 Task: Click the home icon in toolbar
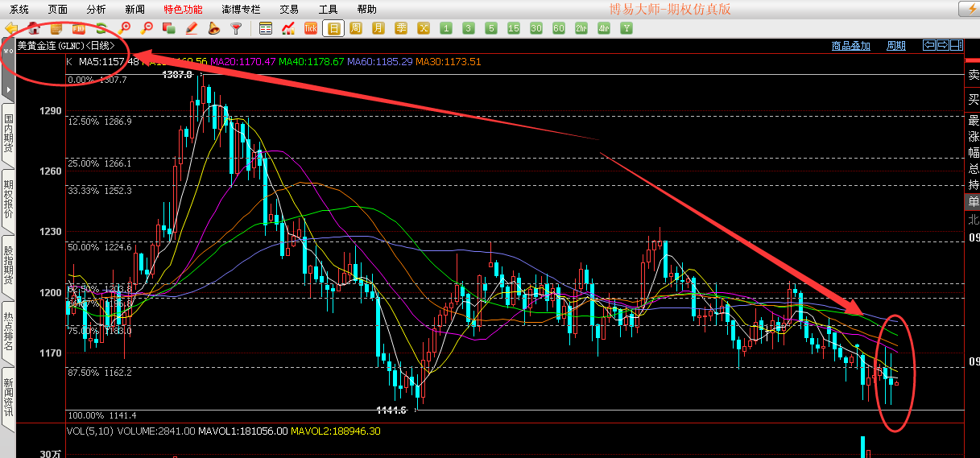34,29
